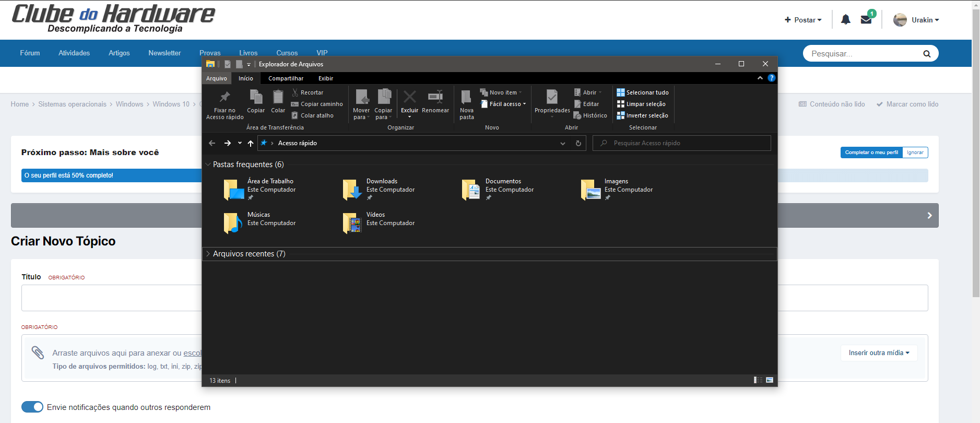Open Histórico in the ribbon
Image resolution: width=980 pixels, height=423 pixels.
590,115
